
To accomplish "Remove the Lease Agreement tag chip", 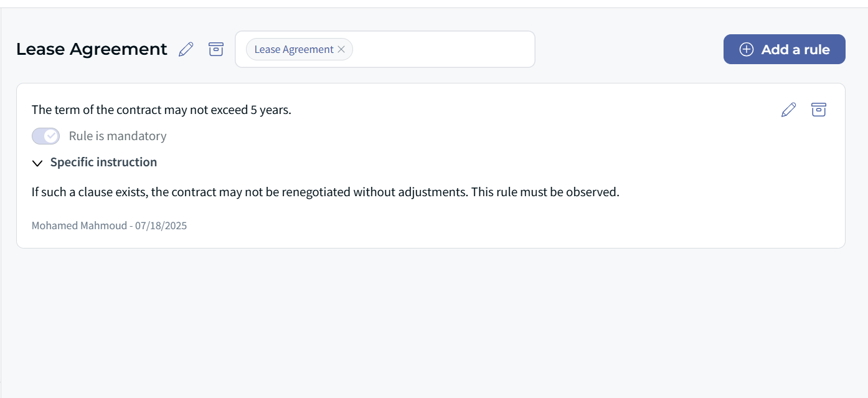I will [341, 49].
